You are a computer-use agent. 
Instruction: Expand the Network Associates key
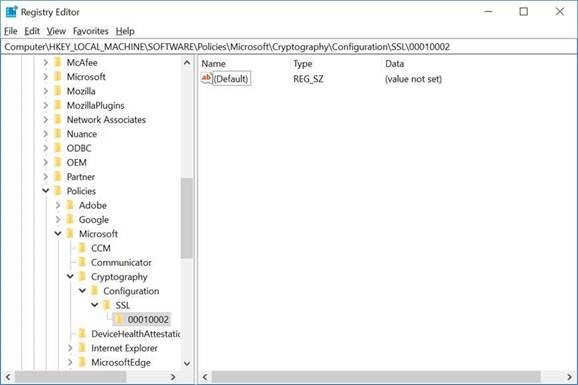click(x=45, y=119)
